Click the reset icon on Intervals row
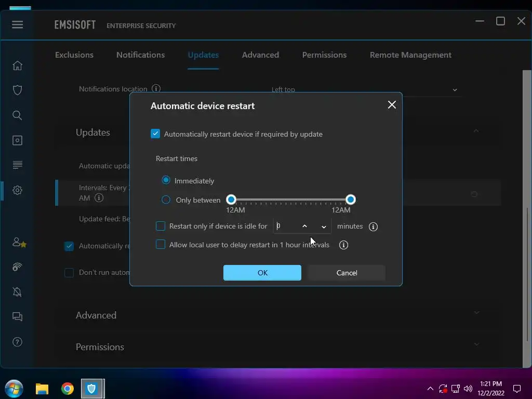 [474, 194]
